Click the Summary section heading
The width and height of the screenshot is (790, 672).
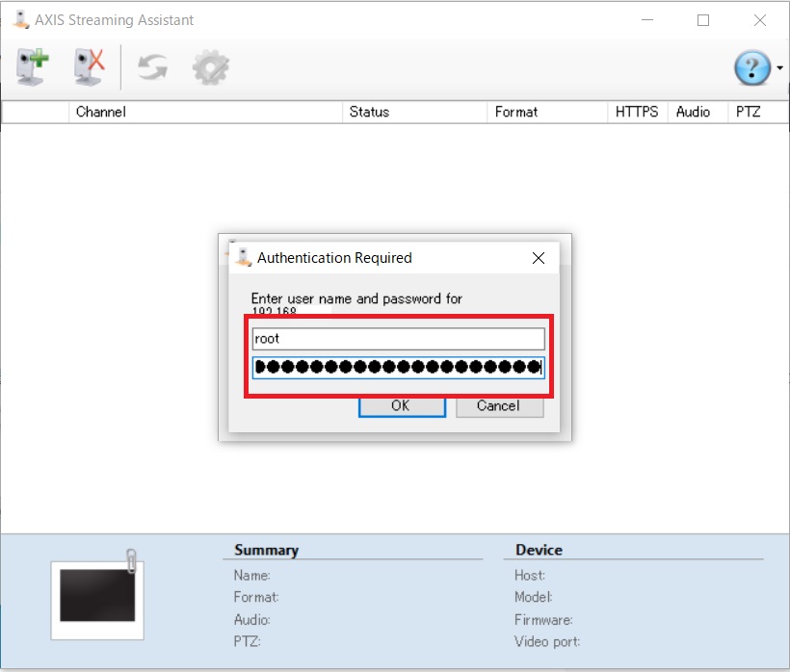point(267,550)
